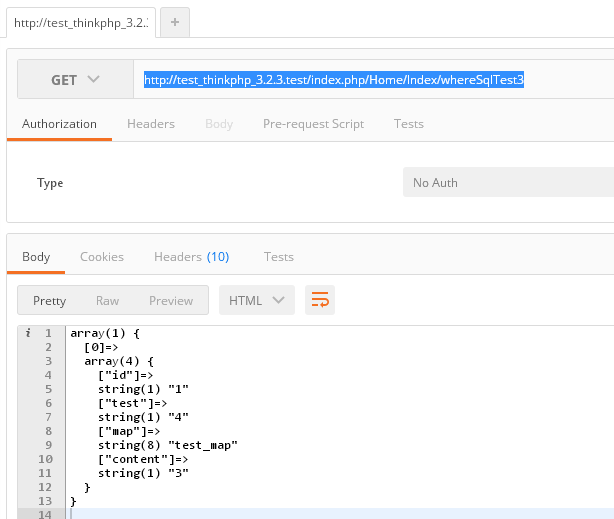Select the Authorization request tab
This screenshot has width=614, height=519.
59,124
